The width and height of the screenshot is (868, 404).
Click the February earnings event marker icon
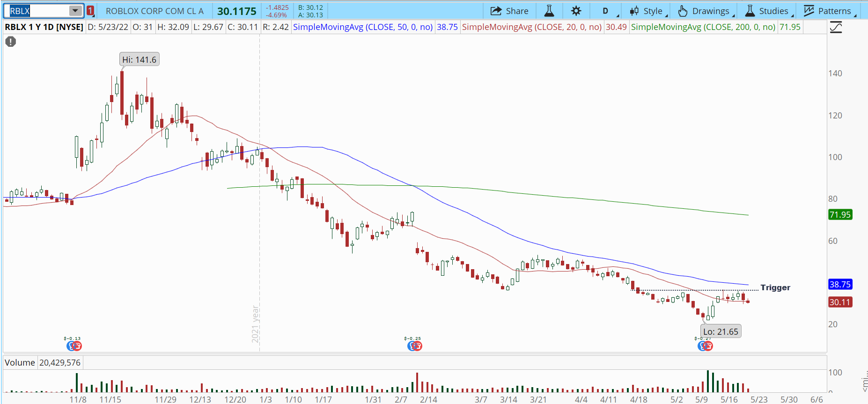click(x=414, y=346)
